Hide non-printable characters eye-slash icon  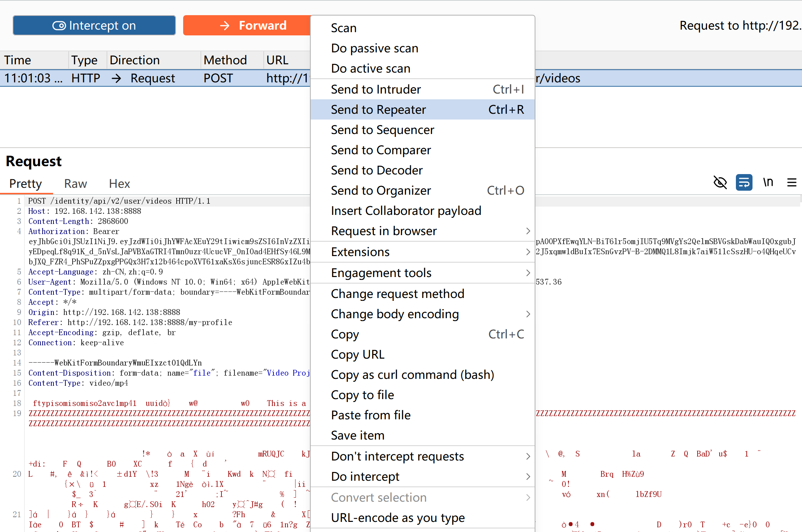tap(720, 182)
